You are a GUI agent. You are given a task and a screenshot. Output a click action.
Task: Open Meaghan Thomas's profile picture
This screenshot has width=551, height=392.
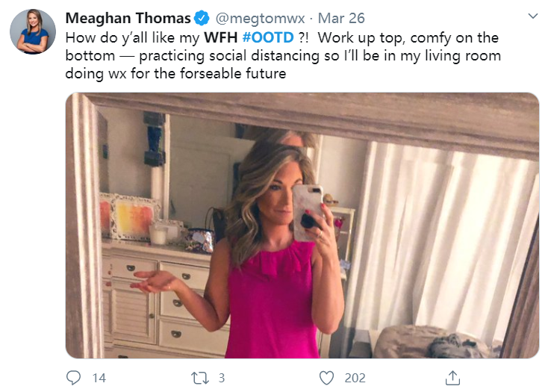point(33,33)
